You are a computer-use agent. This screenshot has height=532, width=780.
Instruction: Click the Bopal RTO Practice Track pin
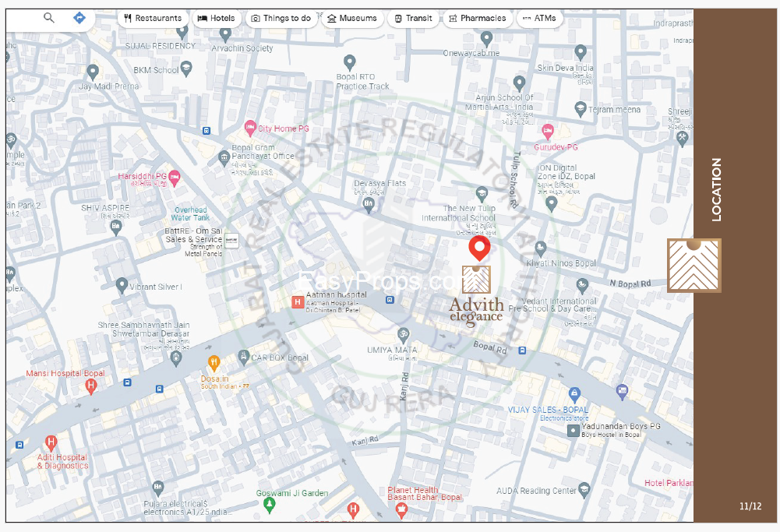click(x=350, y=62)
